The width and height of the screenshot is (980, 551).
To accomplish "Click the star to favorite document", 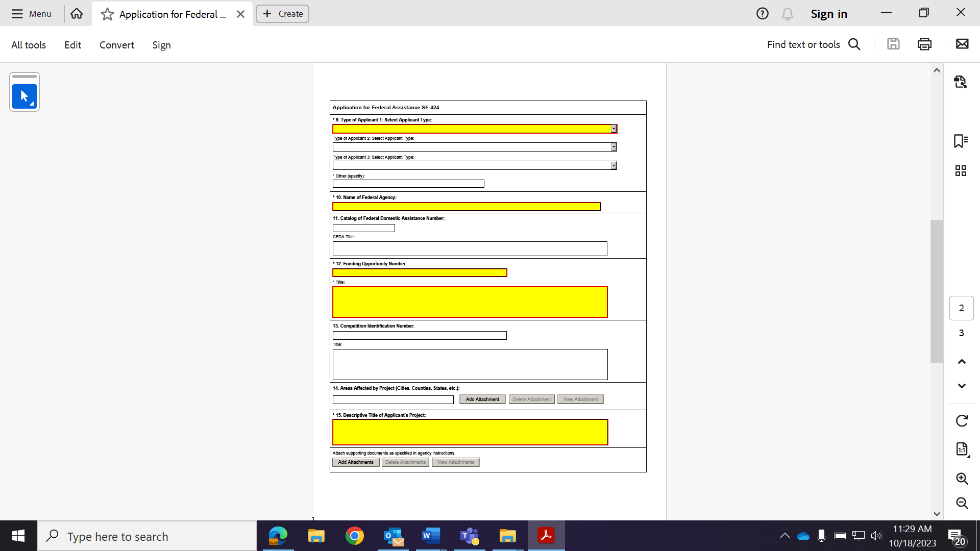I will pyautogui.click(x=107, y=14).
